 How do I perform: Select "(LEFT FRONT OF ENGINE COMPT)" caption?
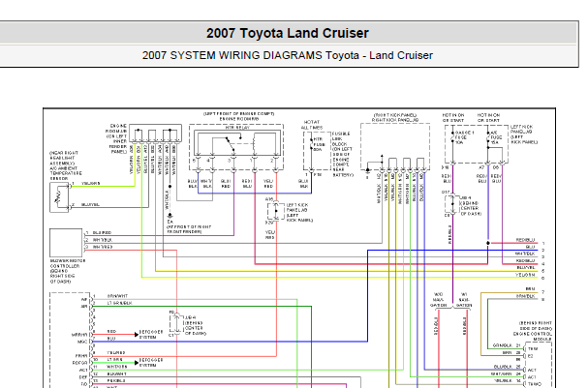pyautogui.click(x=239, y=114)
